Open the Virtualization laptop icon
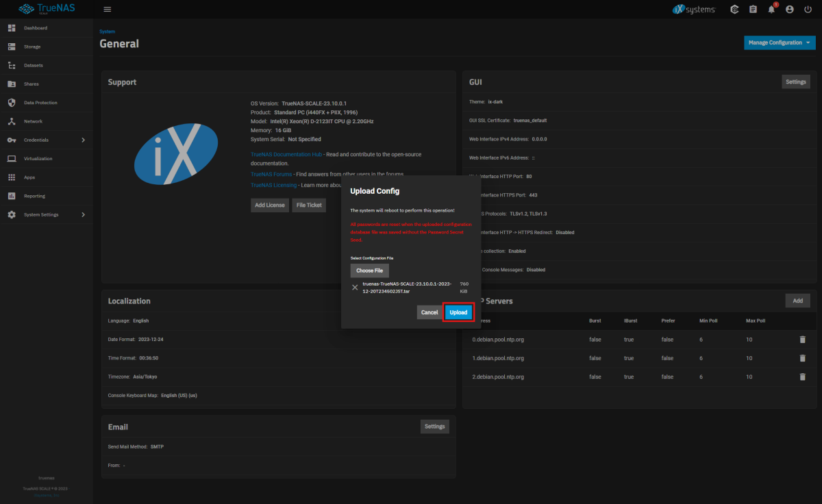Viewport: 822px width, 504px height. tap(11, 159)
